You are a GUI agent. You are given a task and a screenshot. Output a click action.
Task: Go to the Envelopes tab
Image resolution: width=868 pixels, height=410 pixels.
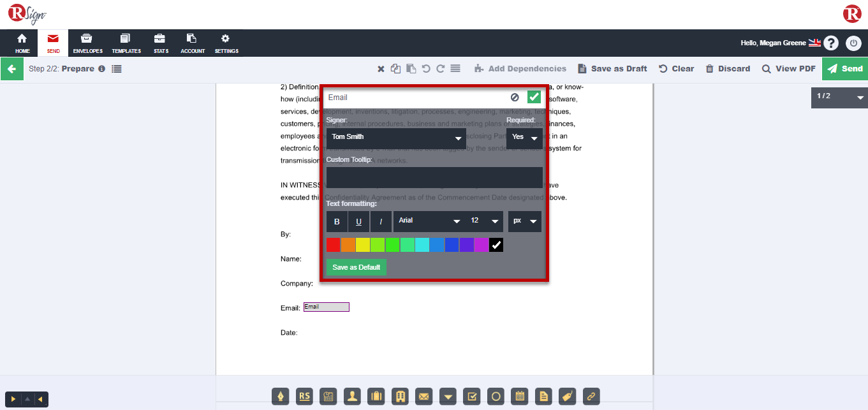[x=87, y=43]
